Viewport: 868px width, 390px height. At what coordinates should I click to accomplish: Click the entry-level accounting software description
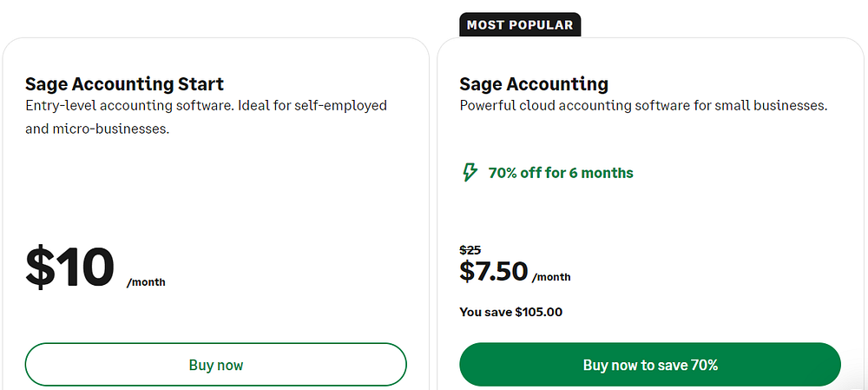point(206,106)
